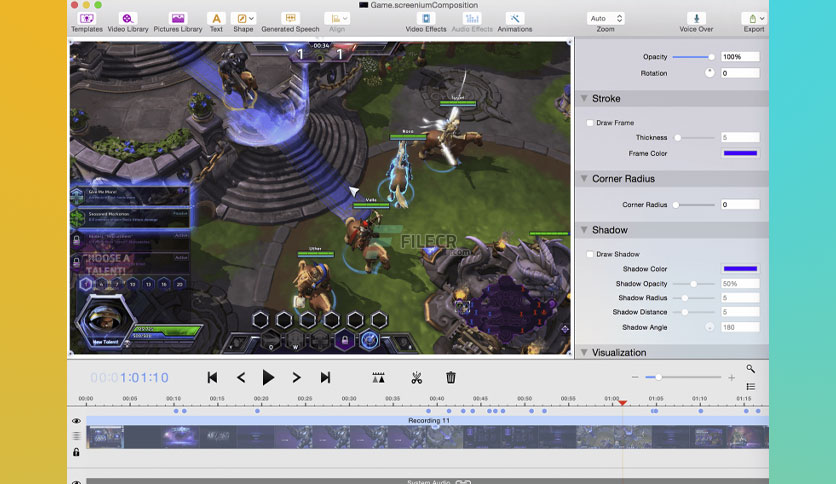The height and width of the screenshot is (484, 836).
Task: Enable the Draw Frame checkbox
Action: pyautogui.click(x=590, y=123)
